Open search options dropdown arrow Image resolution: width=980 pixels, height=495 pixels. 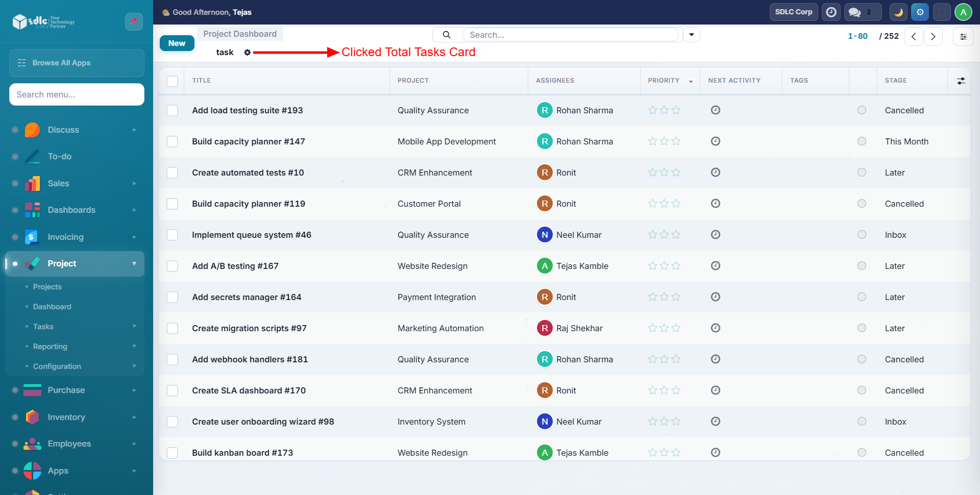[x=692, y=35]
